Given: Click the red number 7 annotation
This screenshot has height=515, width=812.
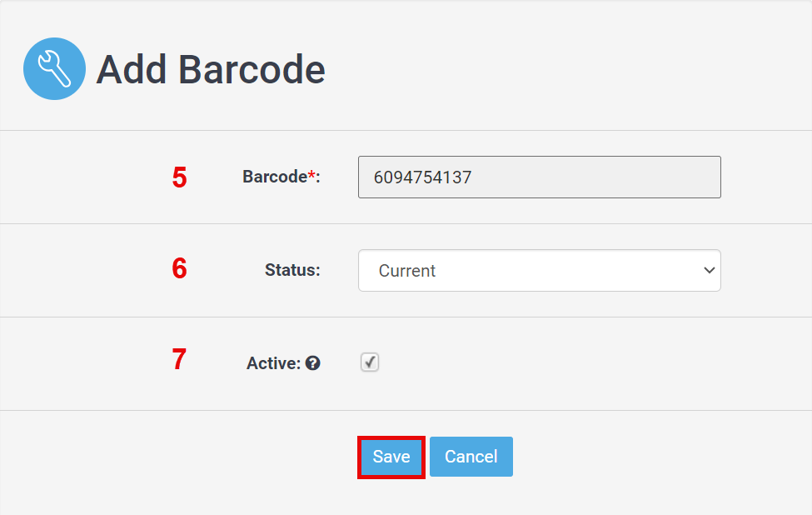Looking at the screenshot, I should [x=179, y=359].
